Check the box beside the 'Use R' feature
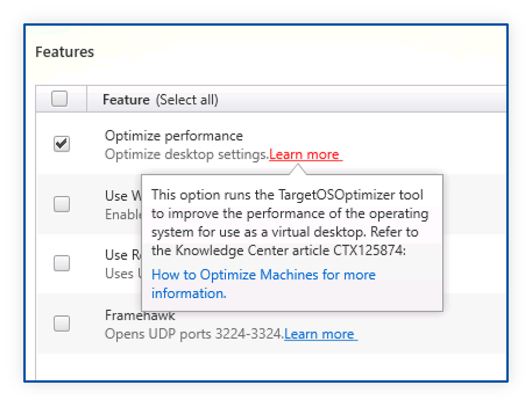 pyautogui.click(x=61, y=264)
